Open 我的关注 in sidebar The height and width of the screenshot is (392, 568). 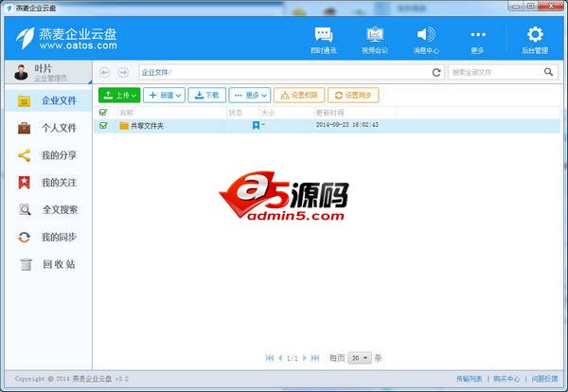click(x=48, y=183)
